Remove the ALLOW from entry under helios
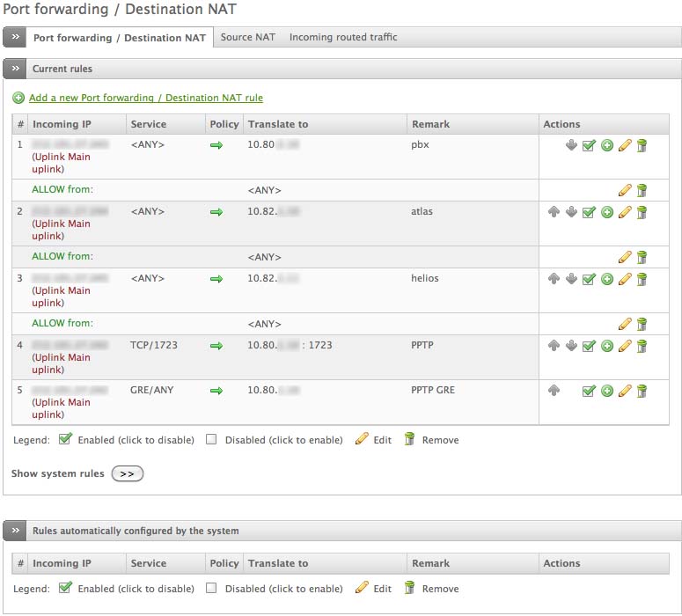The height and width of the screenshot is (616, 682). tap(642, 324)
